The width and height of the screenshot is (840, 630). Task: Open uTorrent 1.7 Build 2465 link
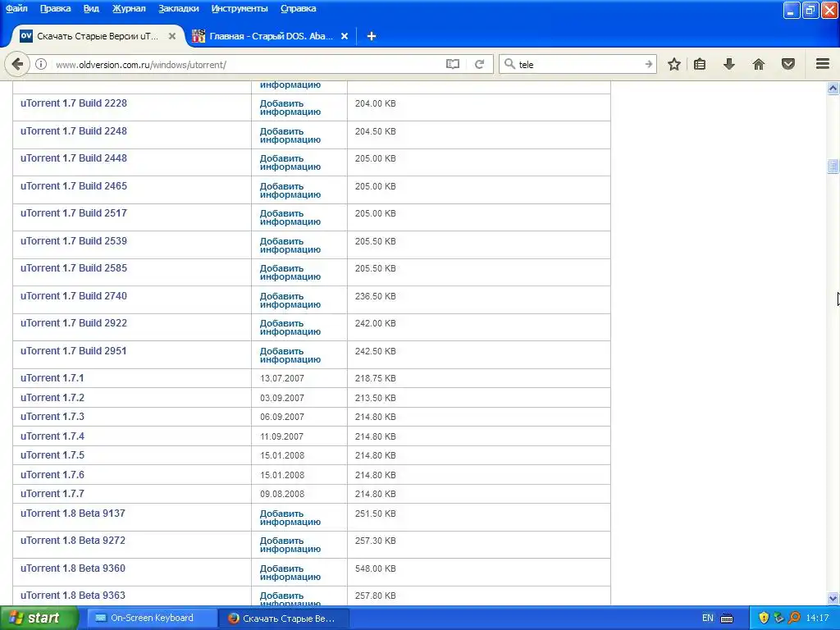pyautogui.click(x=73, y=186)
